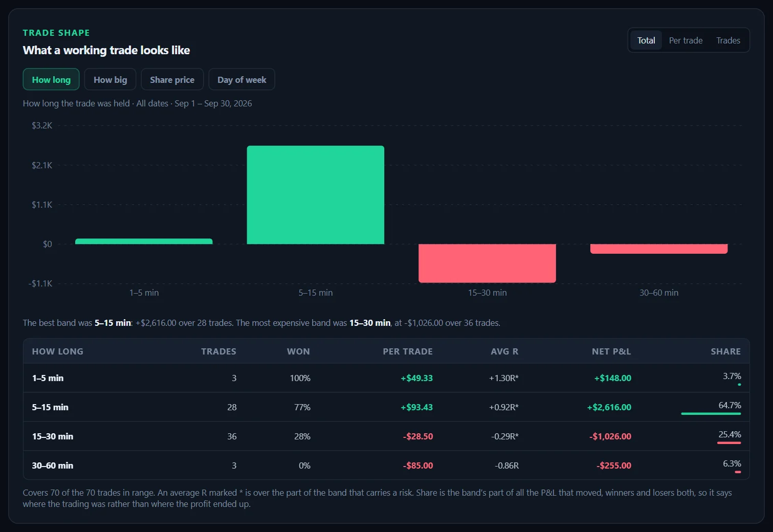Click the 1–5 min axis label
The width and height of the screenshot is (773, 532).
pyautogui.click(x=144, y=293)
